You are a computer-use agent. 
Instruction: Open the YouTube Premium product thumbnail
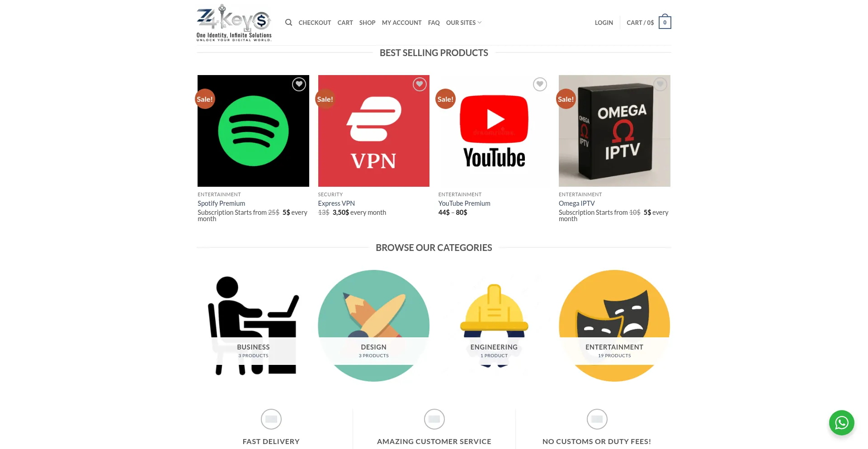coord(494,131)
